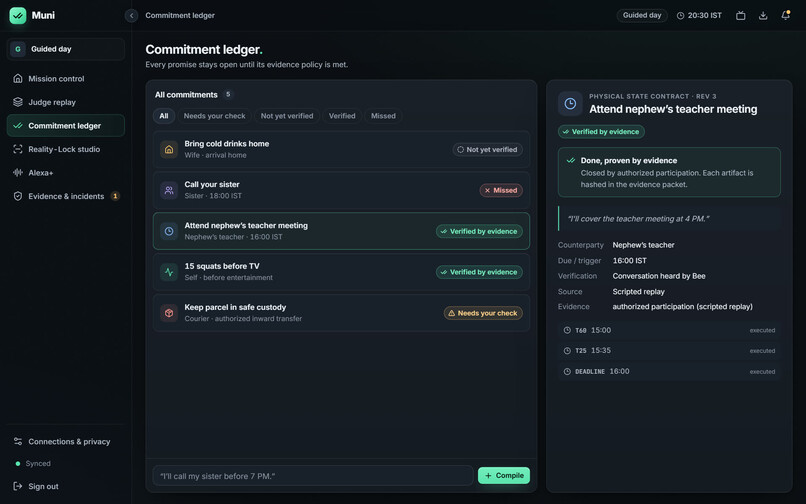Image resolution: width=806 pixels, height=504 pixels.
Task: Click Verified by evidence pill in detail panel
Action: (x=601, y=132)
